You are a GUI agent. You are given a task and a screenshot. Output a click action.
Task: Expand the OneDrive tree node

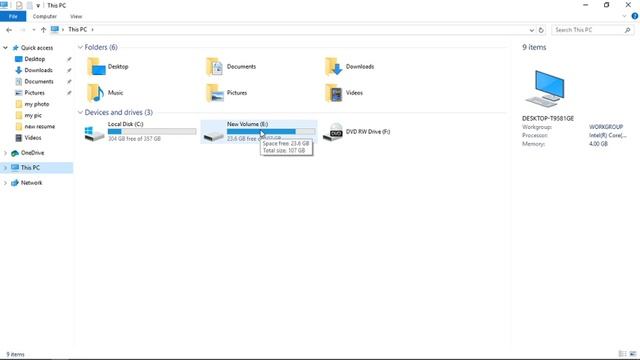pyautogui.click(x=5, y=153)
